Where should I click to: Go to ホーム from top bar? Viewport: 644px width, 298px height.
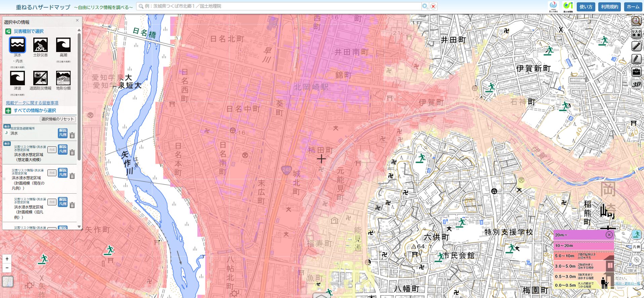coord(633,7)
